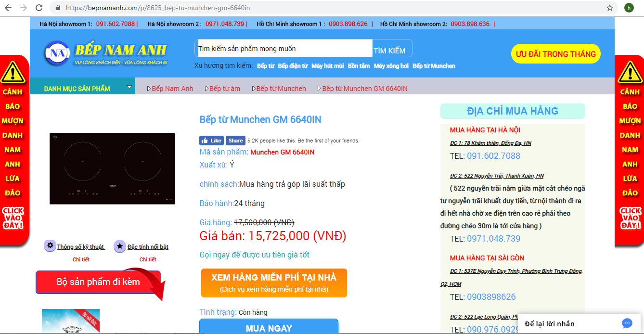This screenshot has width=644, height=334.
Task: Open the browser profile avatar
Action: pos(629,8)
